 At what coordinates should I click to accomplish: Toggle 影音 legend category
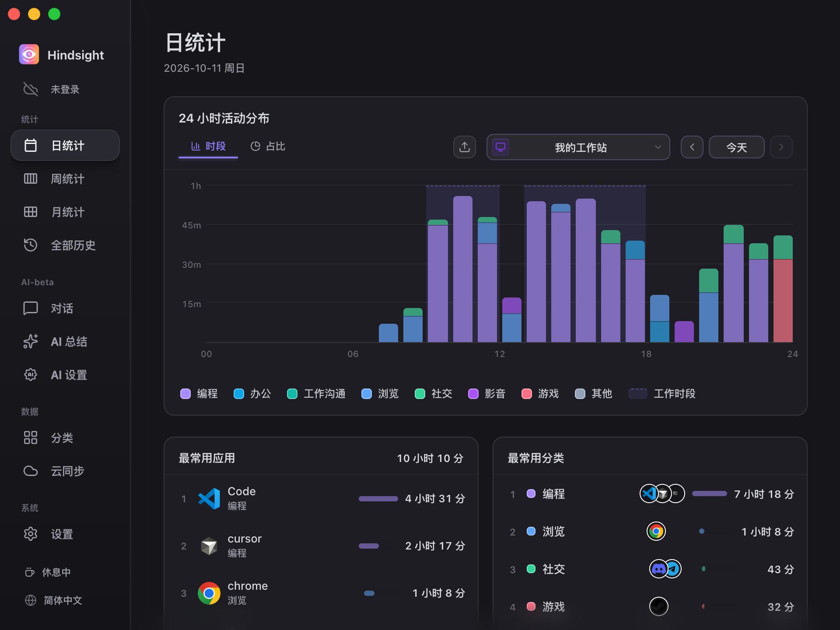point(487,394)
